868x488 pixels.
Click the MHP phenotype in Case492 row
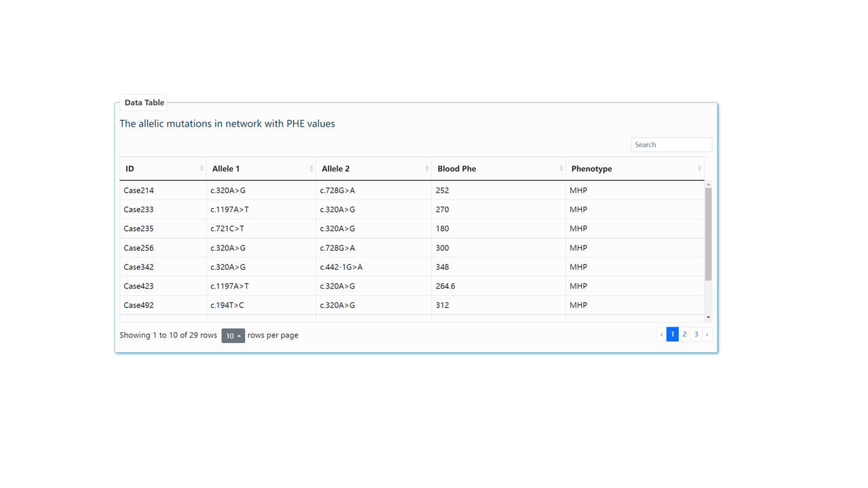pos(578,305)
